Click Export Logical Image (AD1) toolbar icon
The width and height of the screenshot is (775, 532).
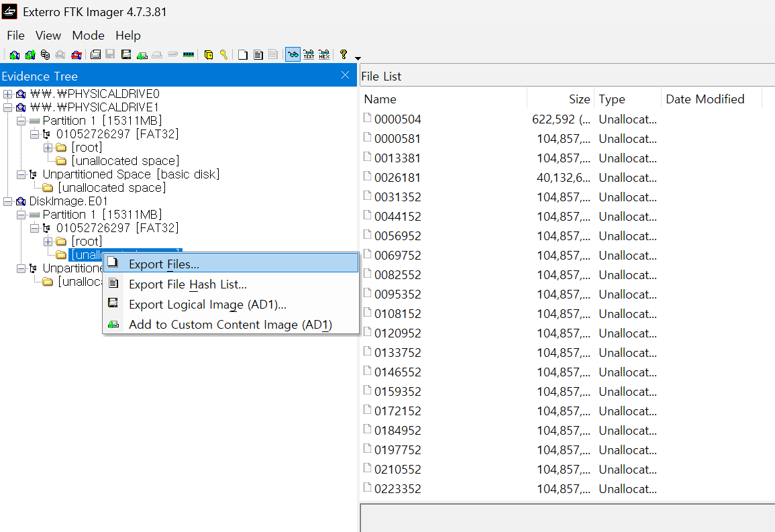(126, 54)
